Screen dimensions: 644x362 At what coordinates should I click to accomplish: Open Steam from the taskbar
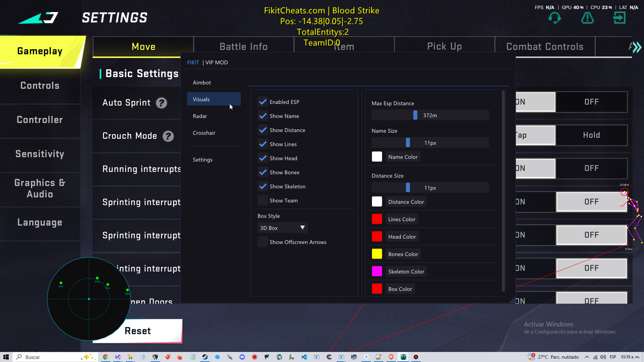tap(205, 357)
